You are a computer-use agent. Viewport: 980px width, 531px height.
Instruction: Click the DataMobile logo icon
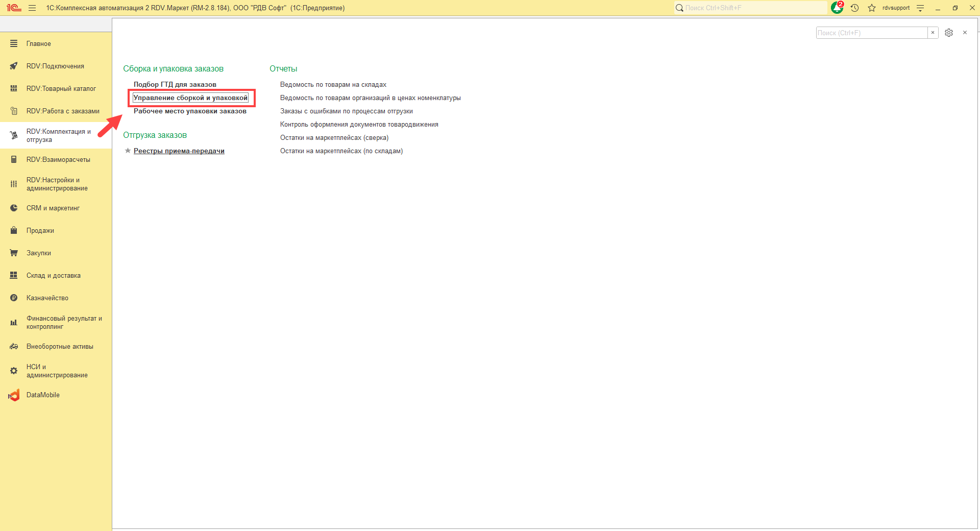click(14, 395)
